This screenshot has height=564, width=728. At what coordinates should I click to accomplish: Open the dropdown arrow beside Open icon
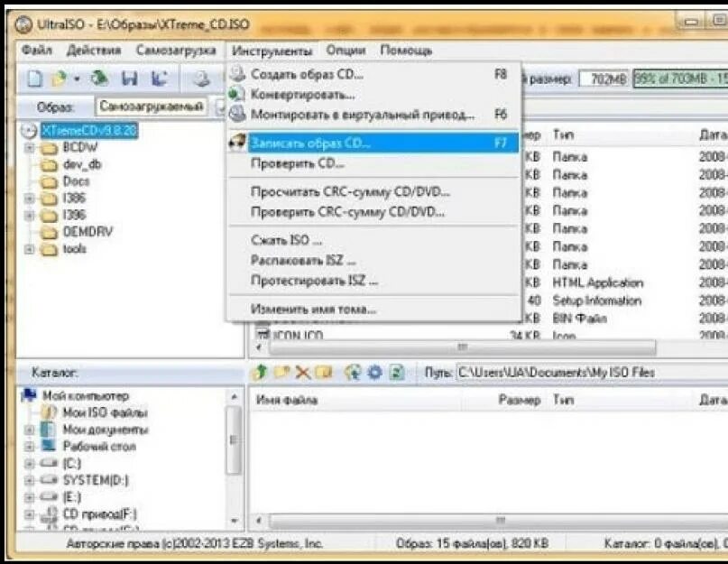click(77, 79)
